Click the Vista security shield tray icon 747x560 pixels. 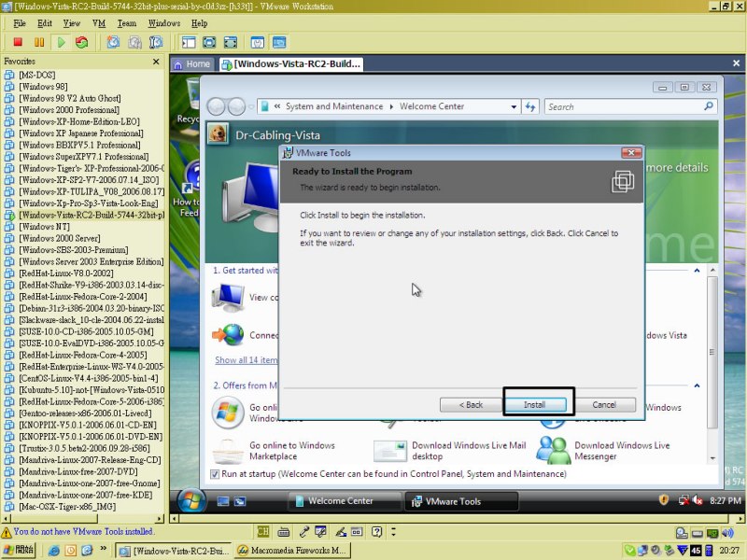click(664, 499)
